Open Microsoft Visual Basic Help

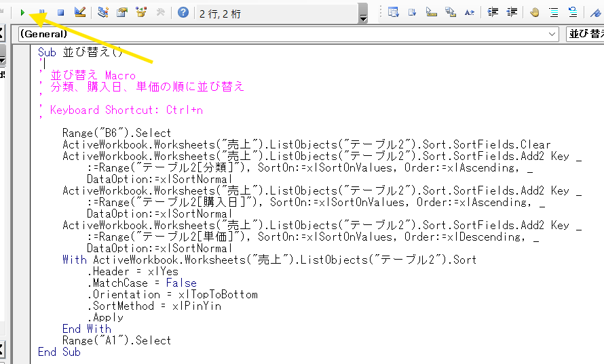point(183,12)
